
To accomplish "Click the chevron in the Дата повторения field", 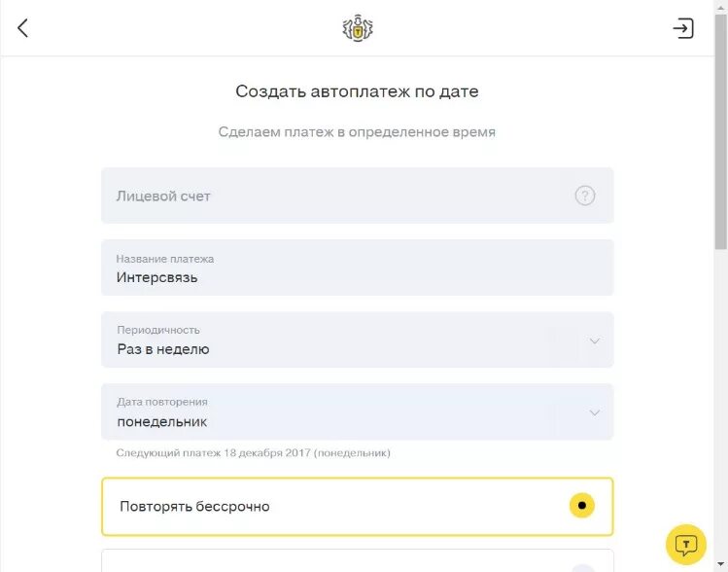I will (x=595, y=412).
